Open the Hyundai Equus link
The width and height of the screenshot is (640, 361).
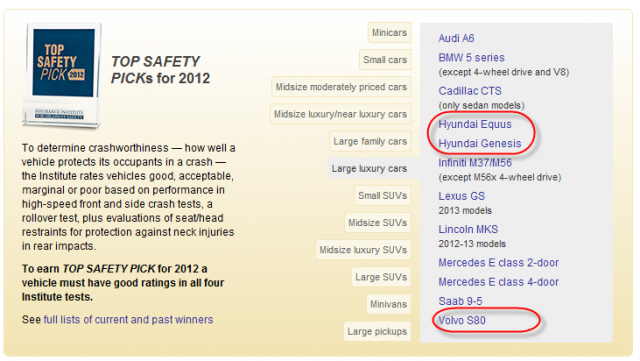(475, 124)
